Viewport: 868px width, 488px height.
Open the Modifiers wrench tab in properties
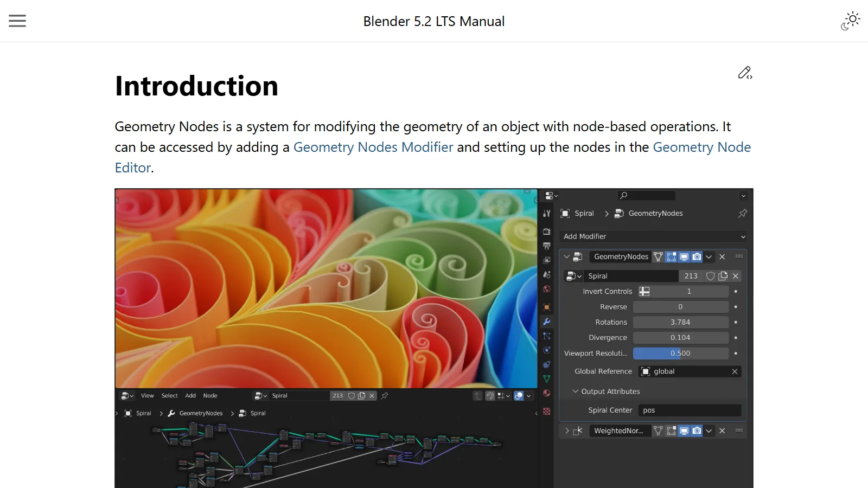point(547,322)
